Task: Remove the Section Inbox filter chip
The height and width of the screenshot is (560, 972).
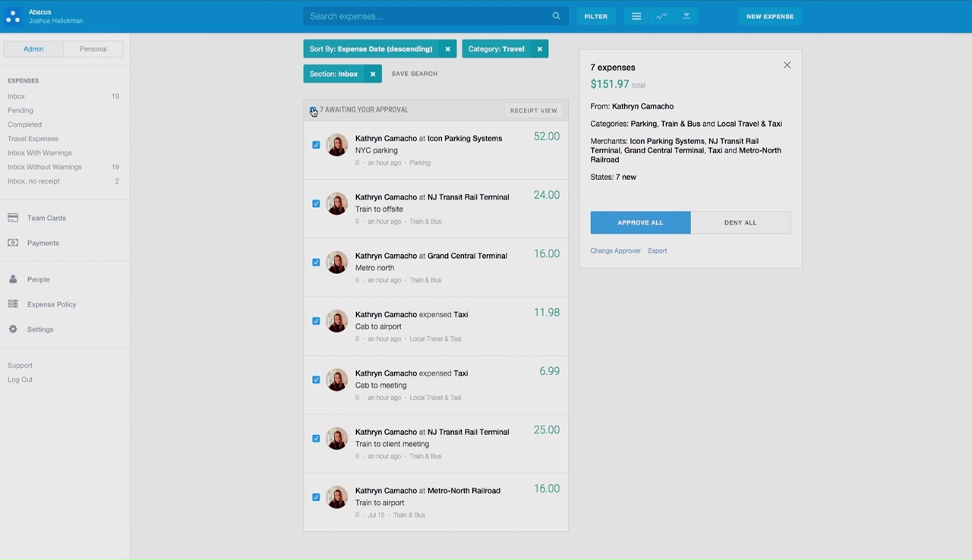Action: 372,74
